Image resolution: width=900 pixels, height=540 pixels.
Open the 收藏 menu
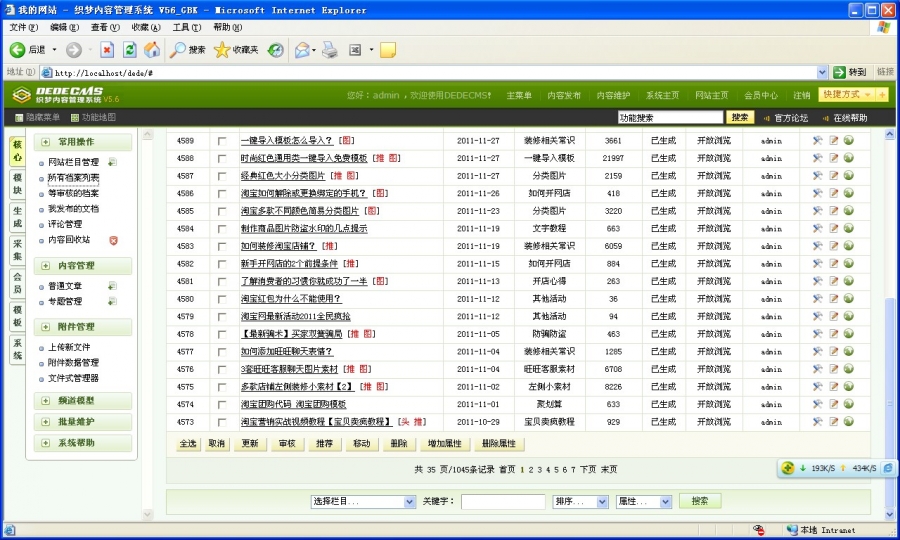(x=146, y=28)
